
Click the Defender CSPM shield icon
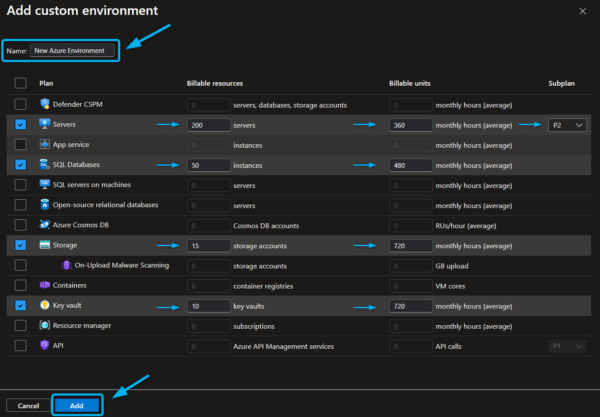click(x=45, y=104)
